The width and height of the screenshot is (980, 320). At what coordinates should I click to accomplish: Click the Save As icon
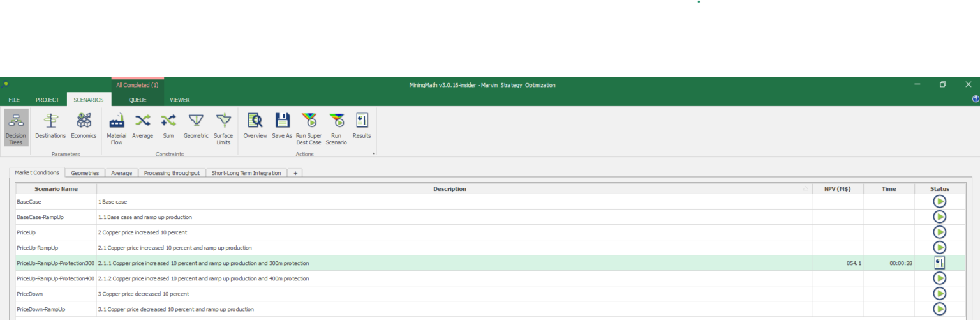(x=282, y=128)
